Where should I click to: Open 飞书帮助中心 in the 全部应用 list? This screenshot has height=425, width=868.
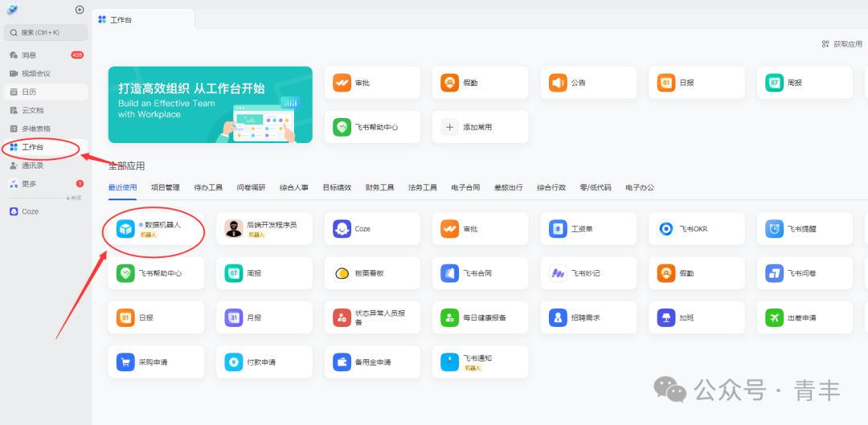(x=156, y=273)
